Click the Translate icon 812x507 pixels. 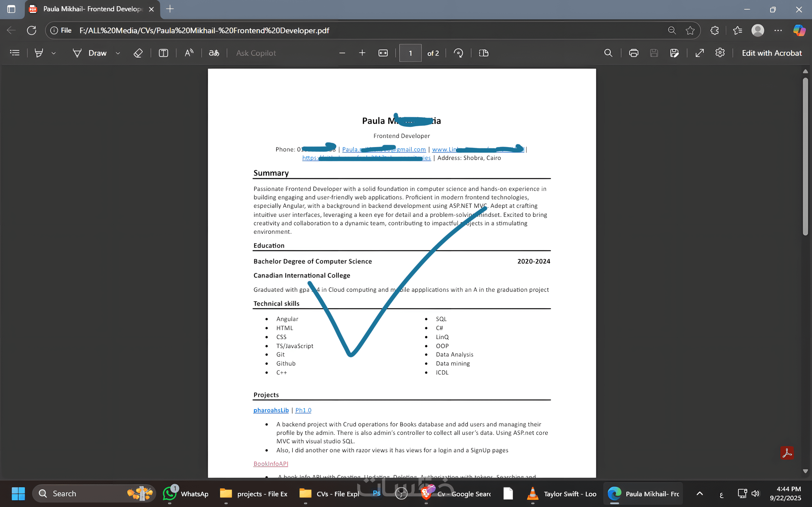[x=214, y=53]
